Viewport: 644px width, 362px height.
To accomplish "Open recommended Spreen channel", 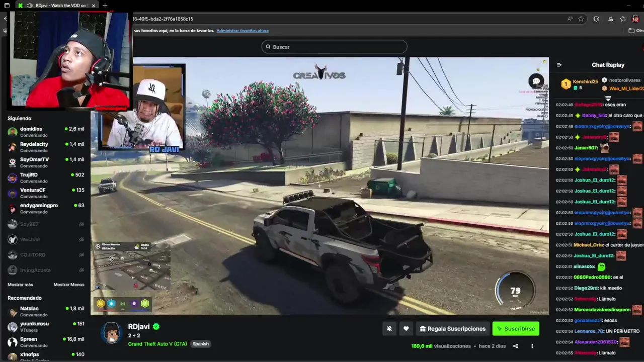I will coord(45,342).
